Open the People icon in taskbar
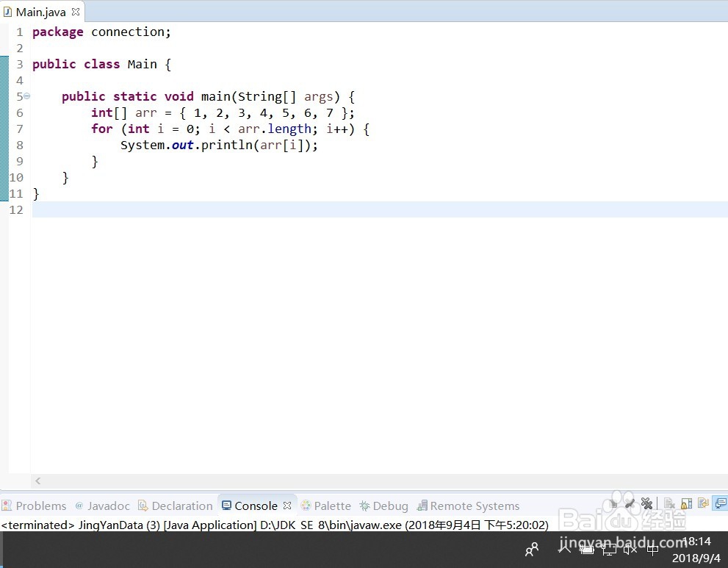The height and width of the screenshot is (568, 728). point(532,550)
